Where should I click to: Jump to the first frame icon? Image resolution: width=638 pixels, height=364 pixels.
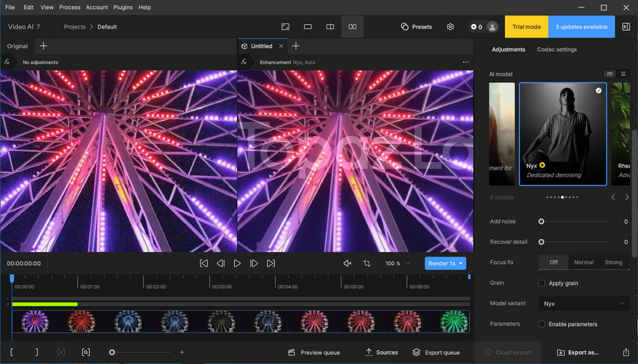(x=203, y=263)
